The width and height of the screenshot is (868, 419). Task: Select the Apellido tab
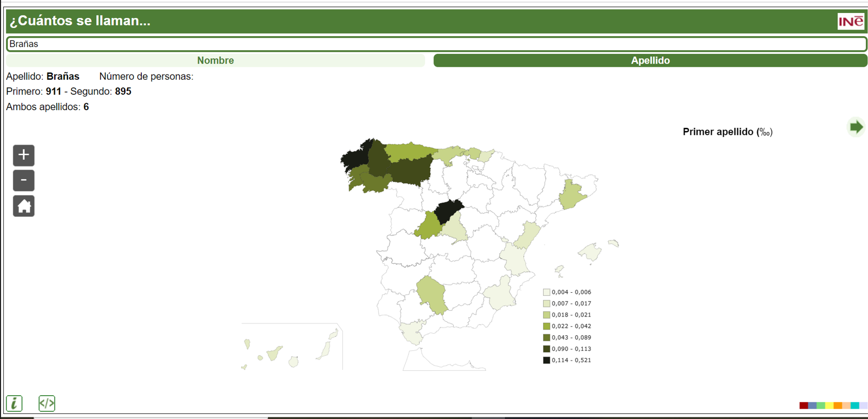point(650,61)
